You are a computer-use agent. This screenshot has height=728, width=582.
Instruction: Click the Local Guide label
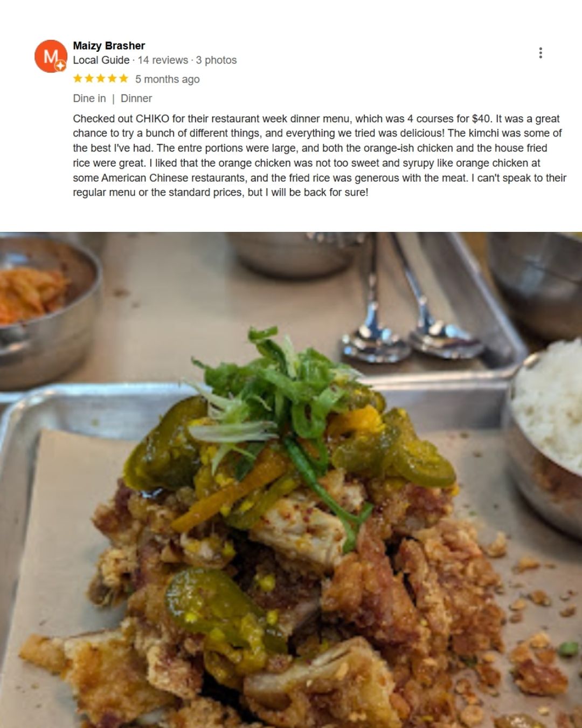coord(101,60)
